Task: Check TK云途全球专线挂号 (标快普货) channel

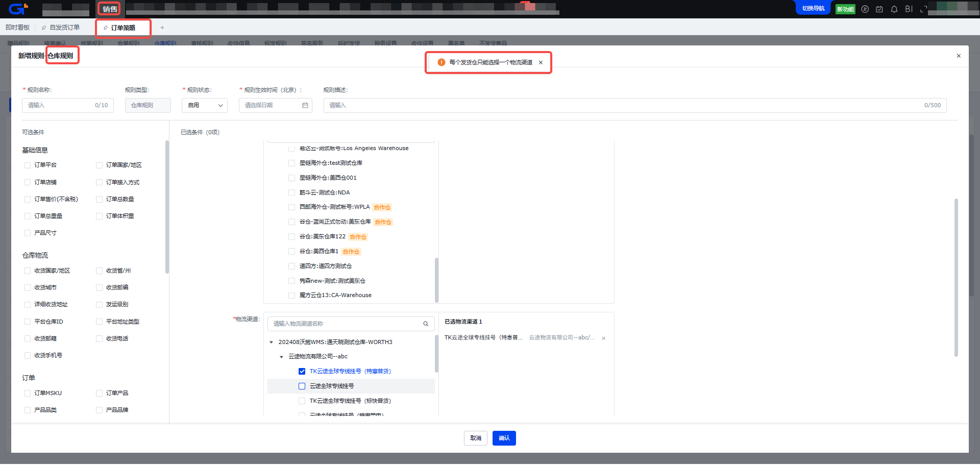Action: coord(302,401)
